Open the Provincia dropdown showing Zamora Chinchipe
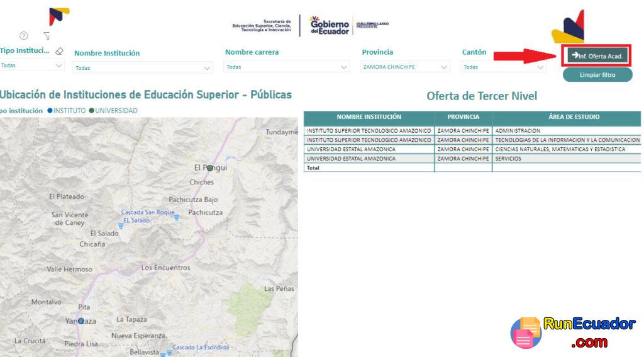This screenshot has width=644, height=357. click(405, 67)
